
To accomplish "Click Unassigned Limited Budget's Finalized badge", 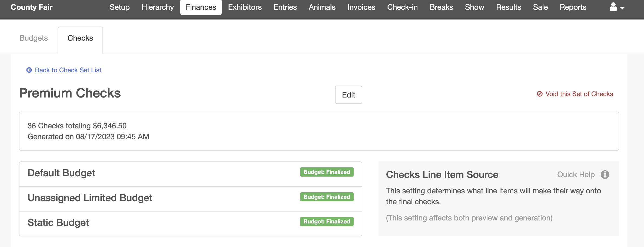I will tap(327, 197).
